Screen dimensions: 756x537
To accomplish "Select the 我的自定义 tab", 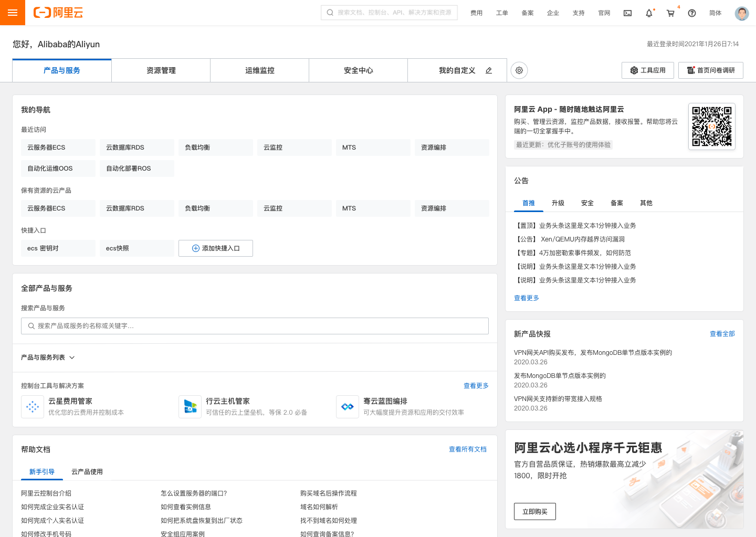I will [x=457, y=70].
